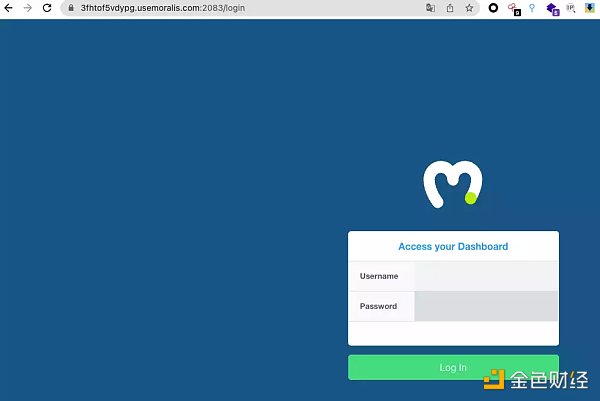Click the IP lookup extension icon
Viewport: 600px width, 401px height.
tap(571, 8)
